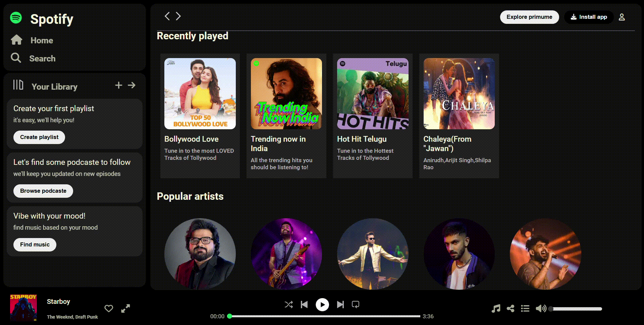Click the house icon beside Home

[x=16, y=40]
